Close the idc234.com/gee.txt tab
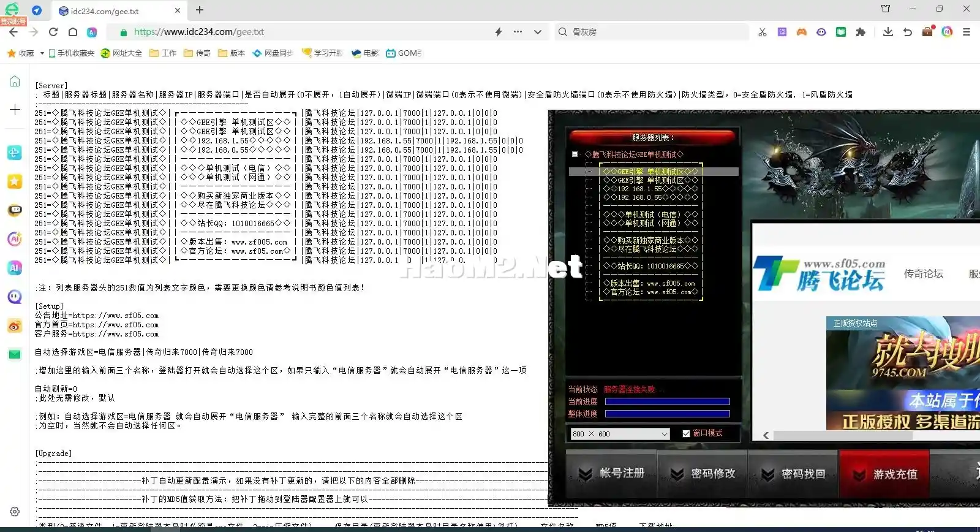980x532 pixels. coord(178,10)
